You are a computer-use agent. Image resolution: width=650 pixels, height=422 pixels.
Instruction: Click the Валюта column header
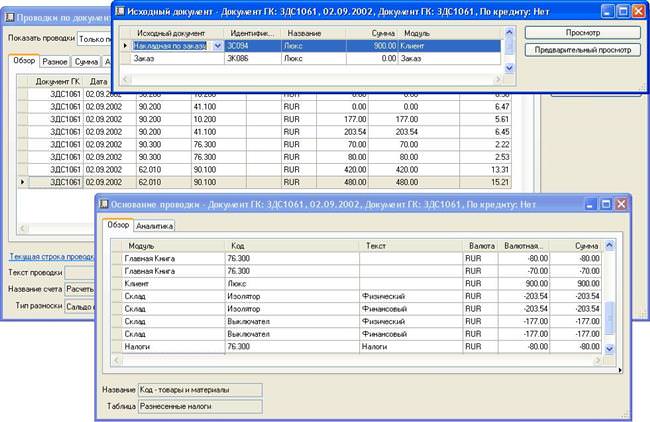(x=481, y=246)
